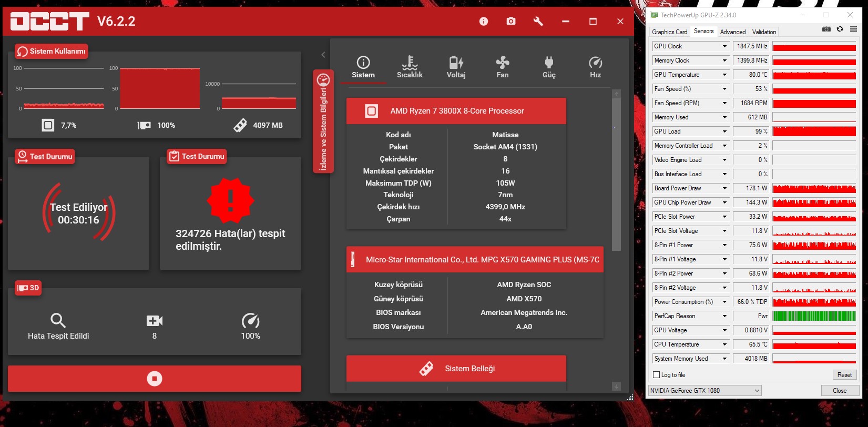Enable Log to file checkbox
The height and width of the screenshot is (427, 868).
pos(656,375)
